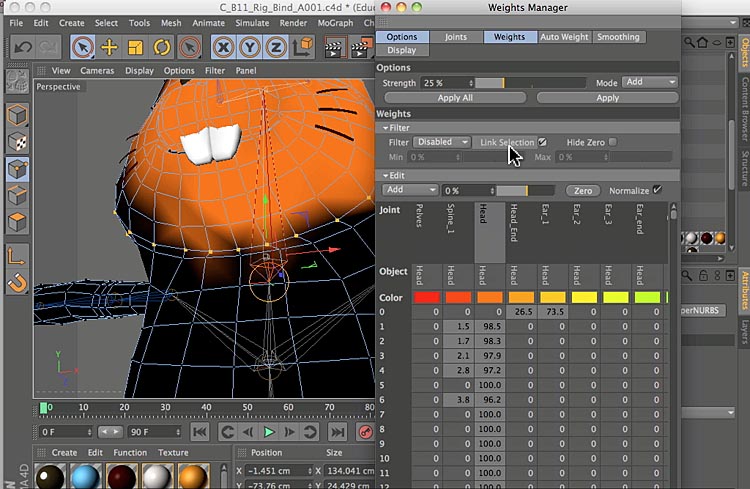Click the coordinate system icon

(303, 47)
